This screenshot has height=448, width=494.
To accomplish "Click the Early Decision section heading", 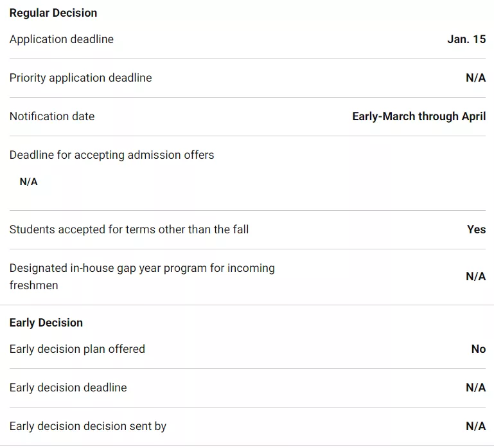I will click(x=46, y=323).
